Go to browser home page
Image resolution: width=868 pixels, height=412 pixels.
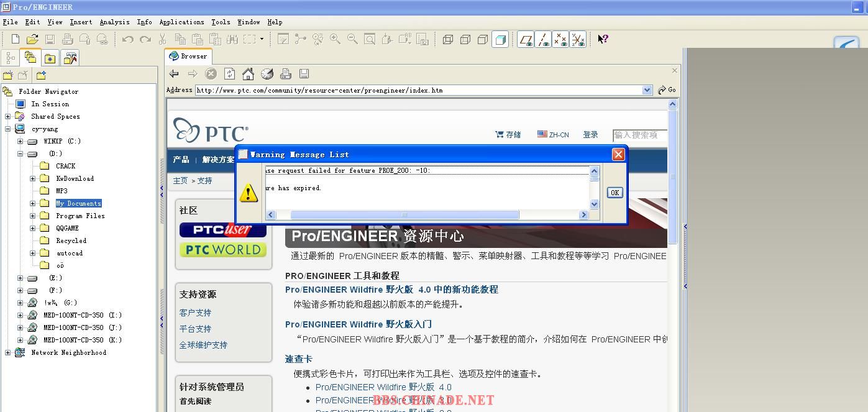coord(249,74)
